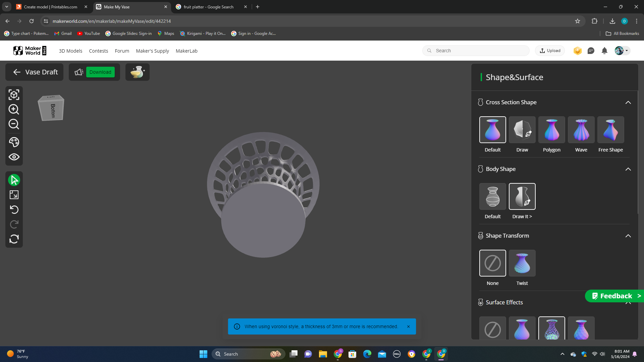Screen dimensions: 644x362
Task: Pick Free Shape cross section
Action: tap(610, 130)
